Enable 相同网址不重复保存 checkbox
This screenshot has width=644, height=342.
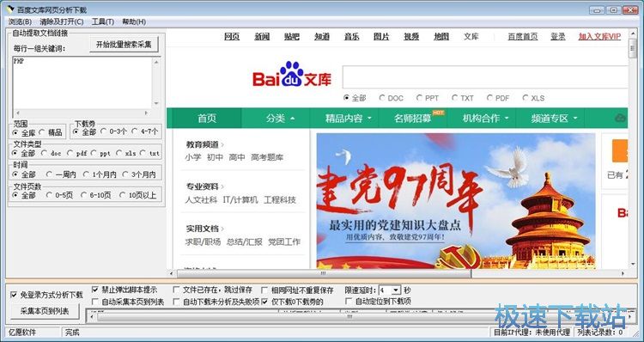click(x=264, y=290)
